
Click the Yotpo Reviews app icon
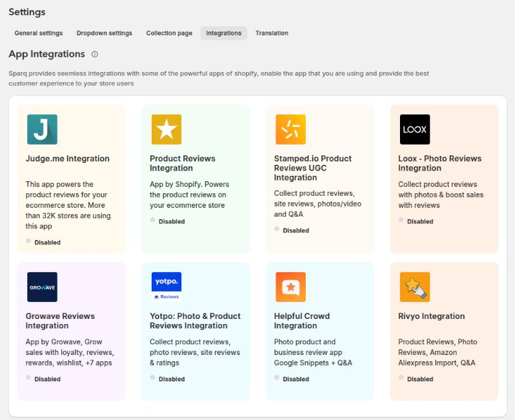[166, 287]
